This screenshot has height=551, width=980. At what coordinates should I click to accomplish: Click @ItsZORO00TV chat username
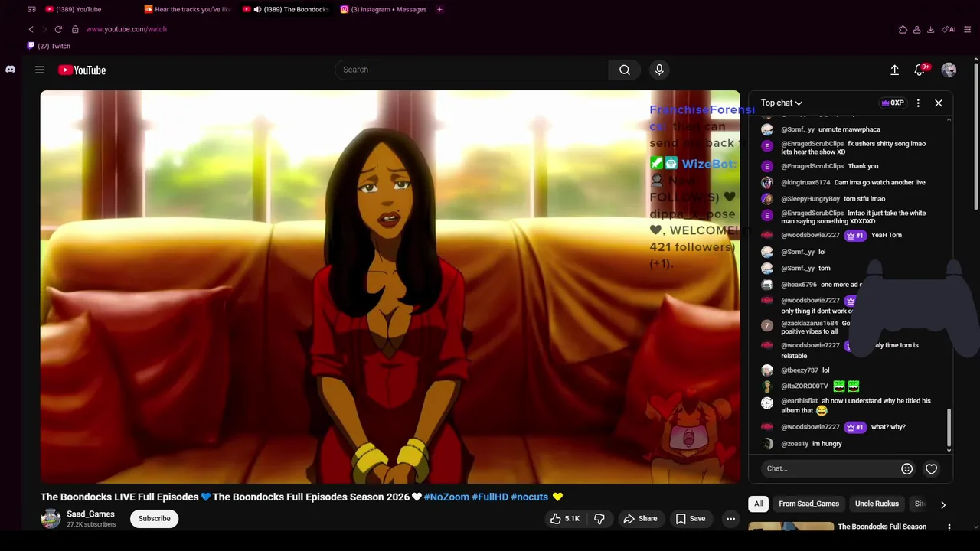pos(805,386)
